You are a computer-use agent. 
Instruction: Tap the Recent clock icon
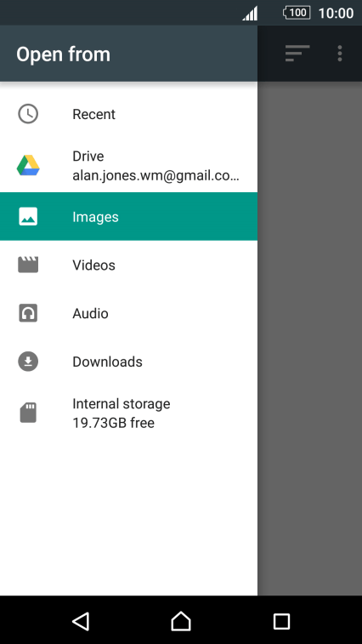point(28,114)
